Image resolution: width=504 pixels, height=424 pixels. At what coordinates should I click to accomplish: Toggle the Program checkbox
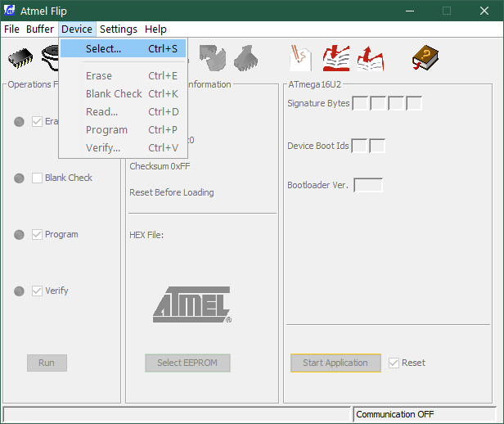[37, 234]
